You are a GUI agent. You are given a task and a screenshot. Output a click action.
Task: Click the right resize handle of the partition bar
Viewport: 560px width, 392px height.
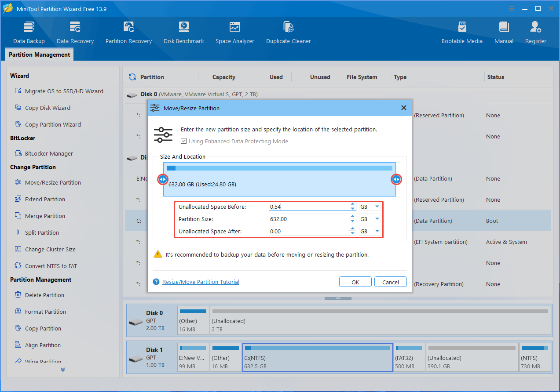click(x=396, y=179)
